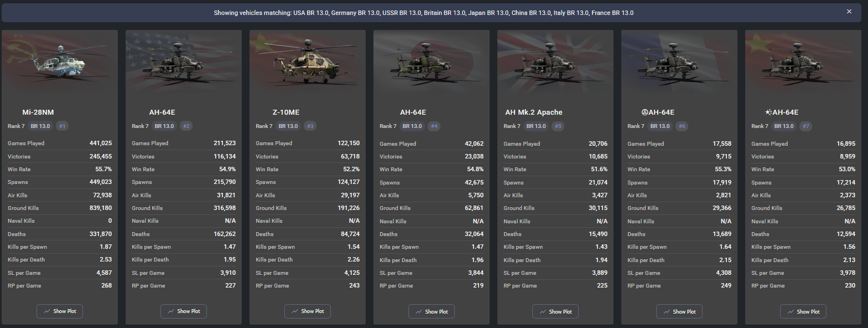
Task: Select SL per Game value 4,308
Action: pos(724,273)
